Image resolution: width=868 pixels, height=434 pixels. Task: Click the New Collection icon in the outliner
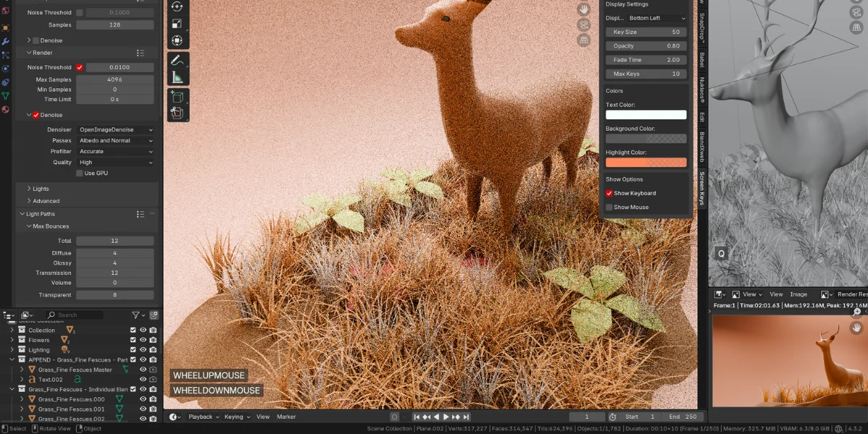pos(154,315)
